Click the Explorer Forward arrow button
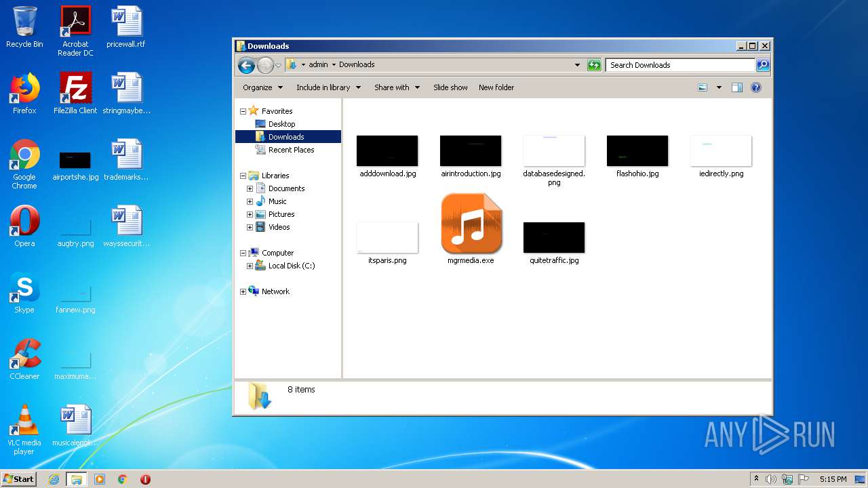Viewport: 868px width, 488px height. 265,65
